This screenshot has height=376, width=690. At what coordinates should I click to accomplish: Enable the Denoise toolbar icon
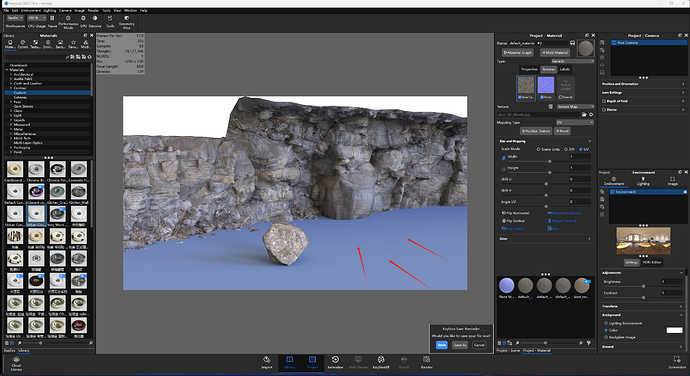(x=95, y=21)
